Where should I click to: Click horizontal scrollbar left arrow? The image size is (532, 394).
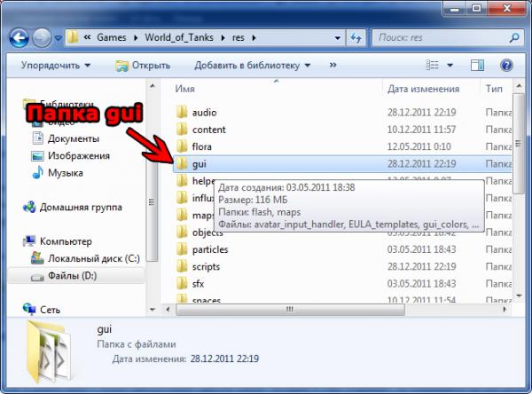tap(168, 310)
